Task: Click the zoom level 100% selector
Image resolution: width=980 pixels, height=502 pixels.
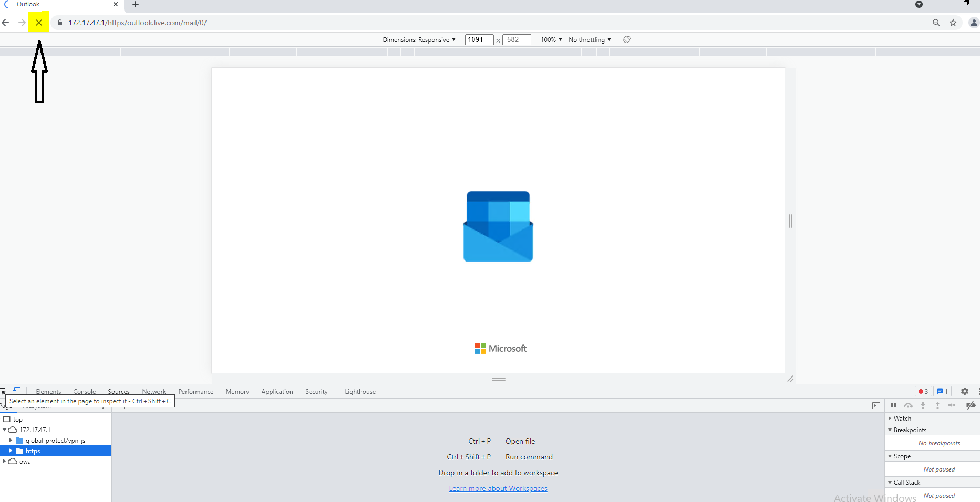Action: [x=550, y=39]
